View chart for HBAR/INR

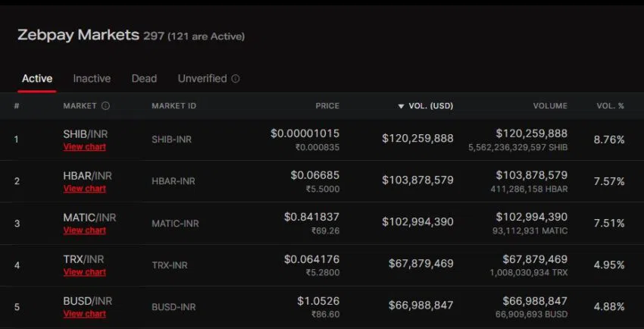[x=85, y=188]
